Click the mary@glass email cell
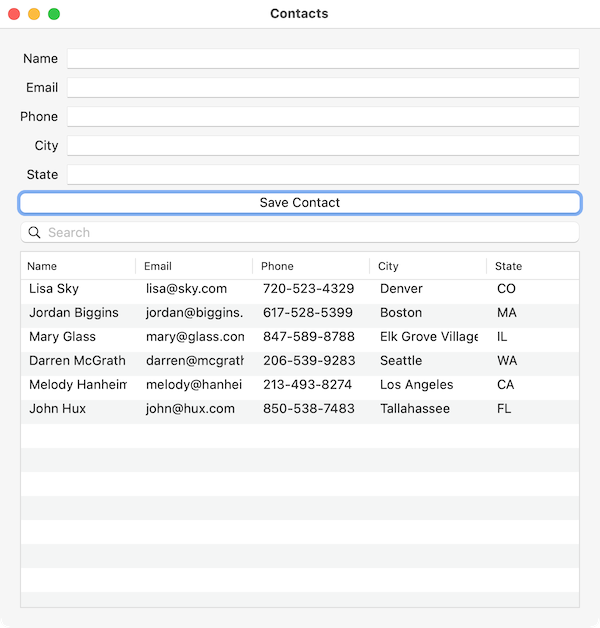 pyautogui.click(x=195, y=337)
